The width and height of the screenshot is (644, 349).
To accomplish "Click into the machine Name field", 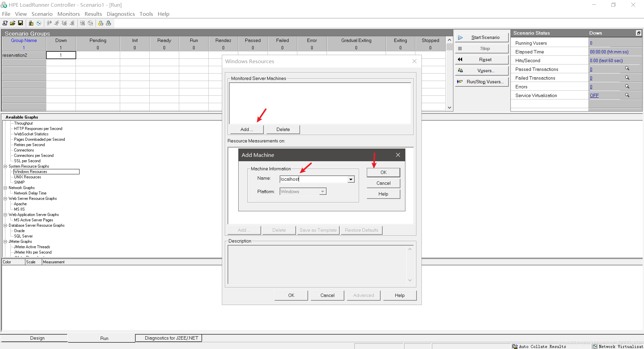I will click(x=313, y=179).
